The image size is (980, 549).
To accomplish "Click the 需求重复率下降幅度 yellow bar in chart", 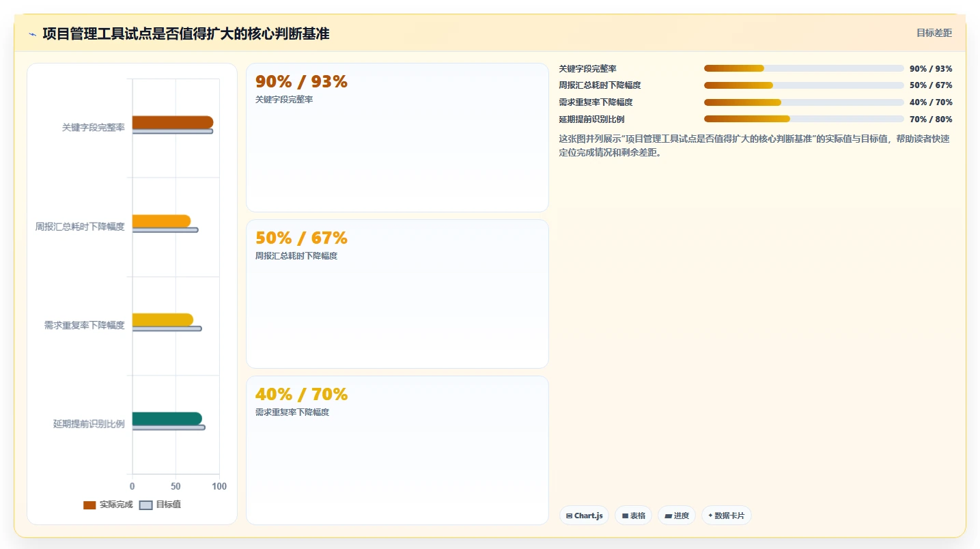I will click(x=163, y=320).
